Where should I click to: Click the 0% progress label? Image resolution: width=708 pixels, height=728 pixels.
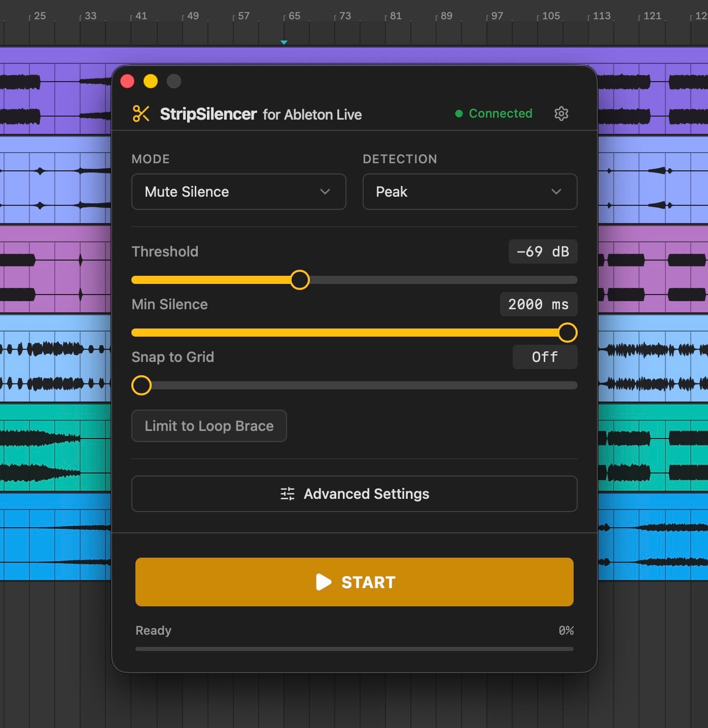(x=566, y=630)
